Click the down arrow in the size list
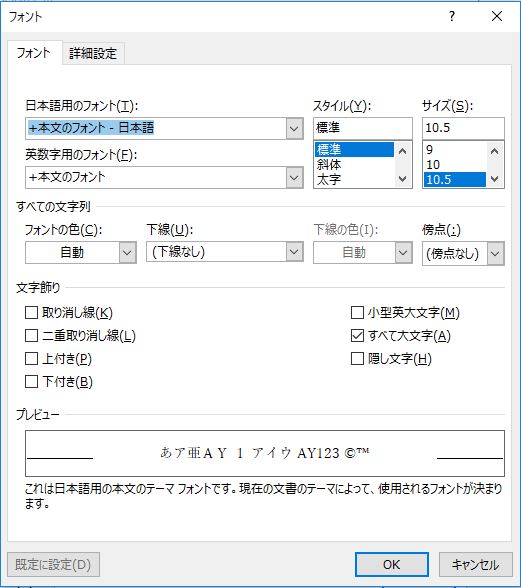Screen dimensions: 521x588 click(494, 178)
